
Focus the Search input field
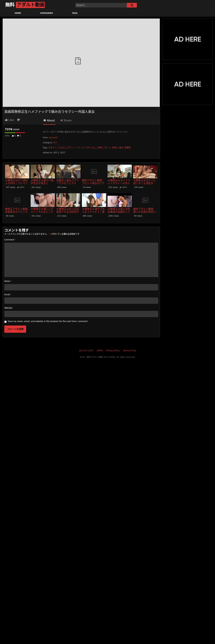[101, 5]
